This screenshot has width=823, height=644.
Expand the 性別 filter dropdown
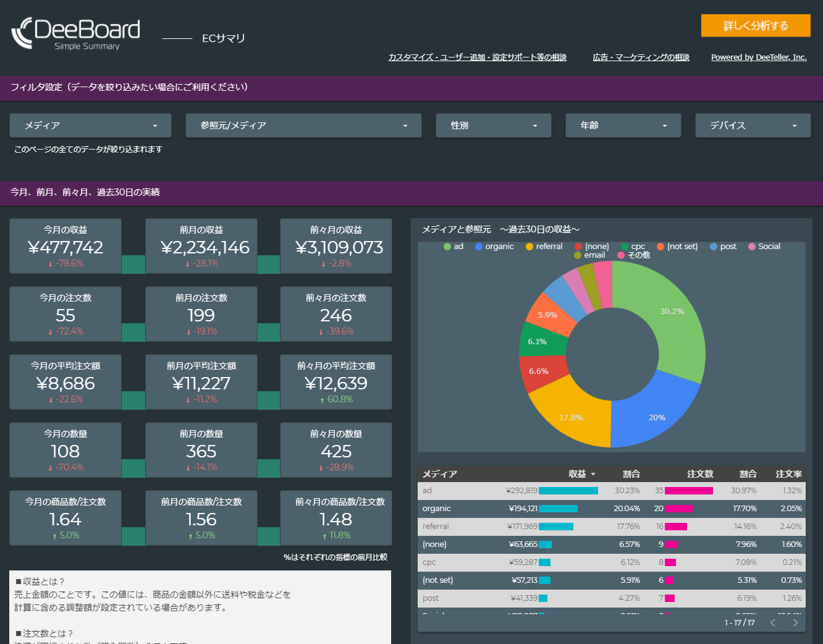(x=493, y=125)
